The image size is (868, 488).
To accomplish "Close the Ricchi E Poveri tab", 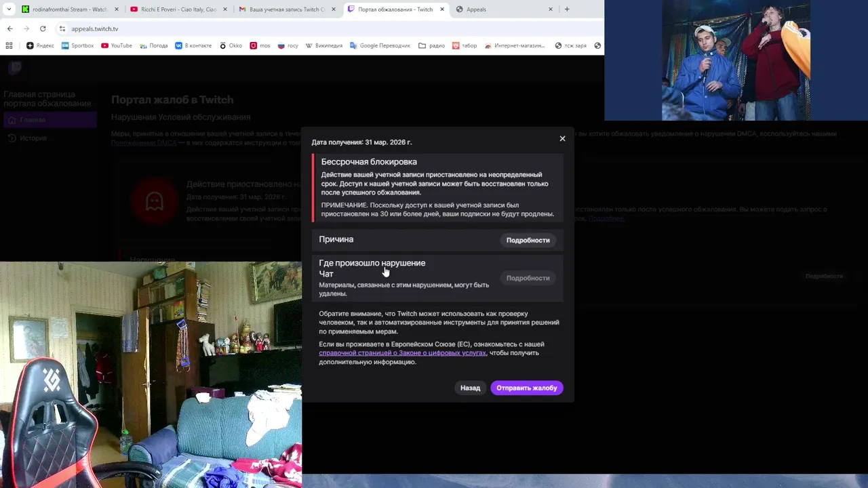I will point(225,9).
